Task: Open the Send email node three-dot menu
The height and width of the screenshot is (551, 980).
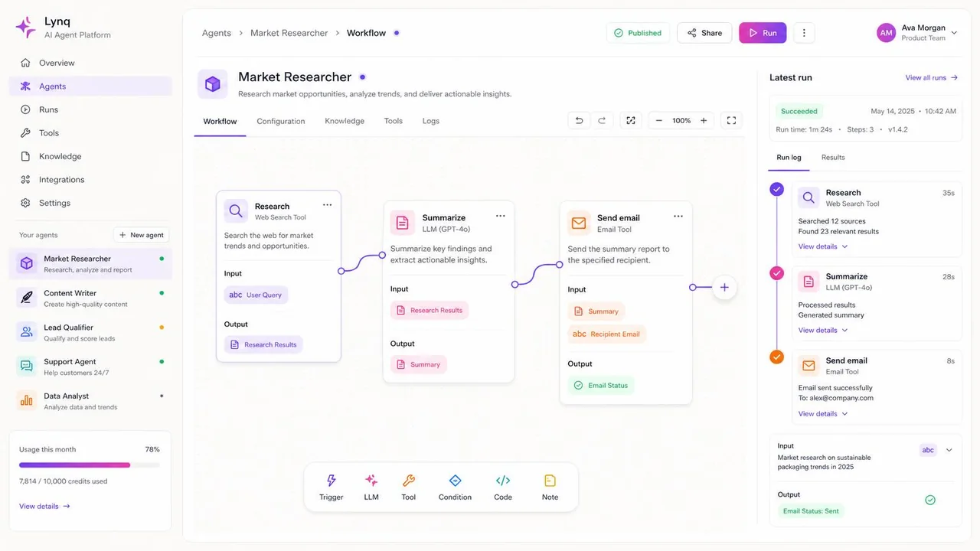Action: [678, 217]
